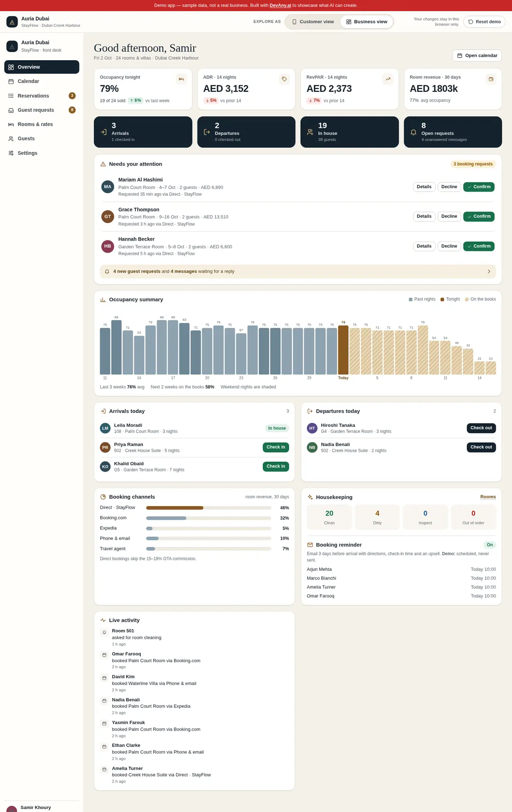Click the sparkle icon beside Housekeeping

tap(310, 497)
